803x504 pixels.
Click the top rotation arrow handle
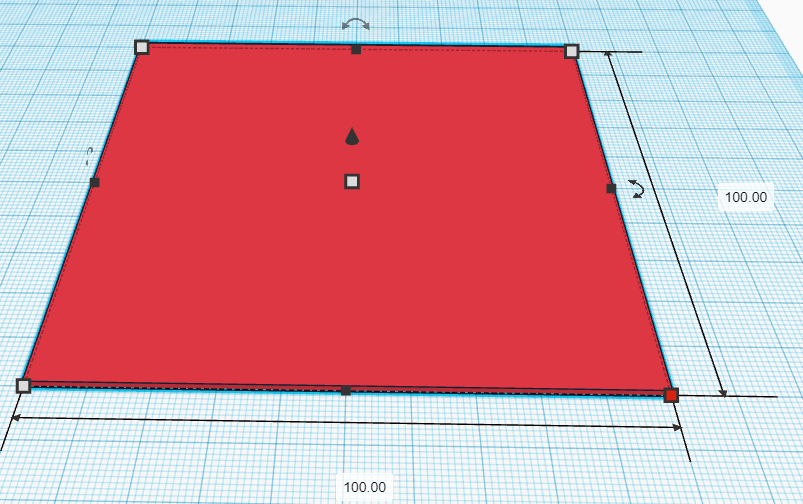pyautogui.click(x=355, y=24)
